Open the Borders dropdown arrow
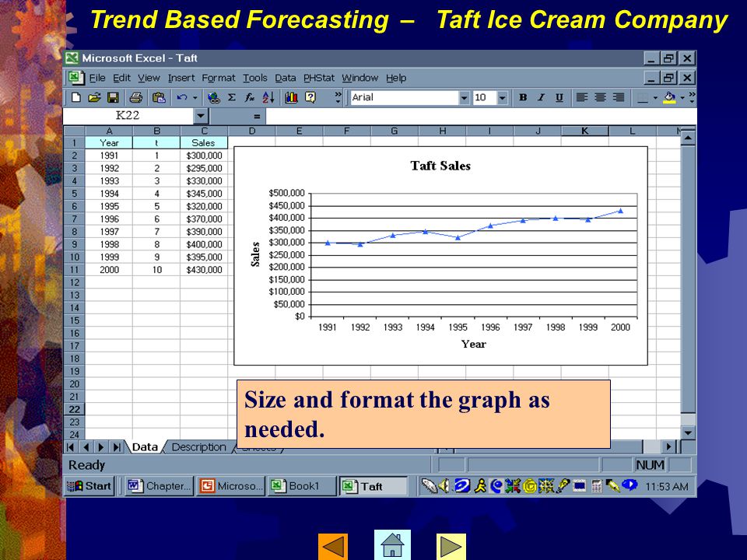 coord(655,98)
